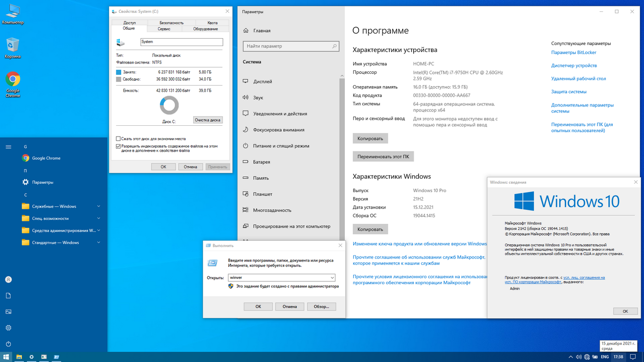Click Отмена in disk properties dialog

[x=191, y=167]
